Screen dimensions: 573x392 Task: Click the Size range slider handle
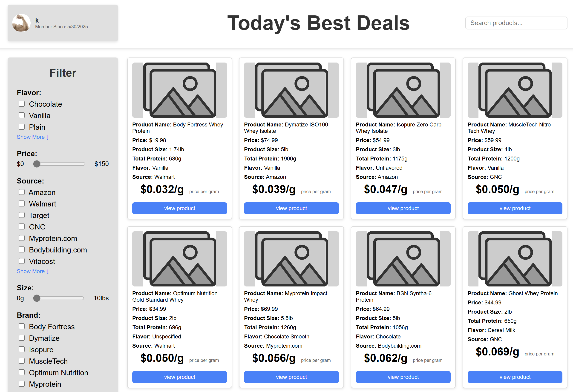(x=37, y=298)
